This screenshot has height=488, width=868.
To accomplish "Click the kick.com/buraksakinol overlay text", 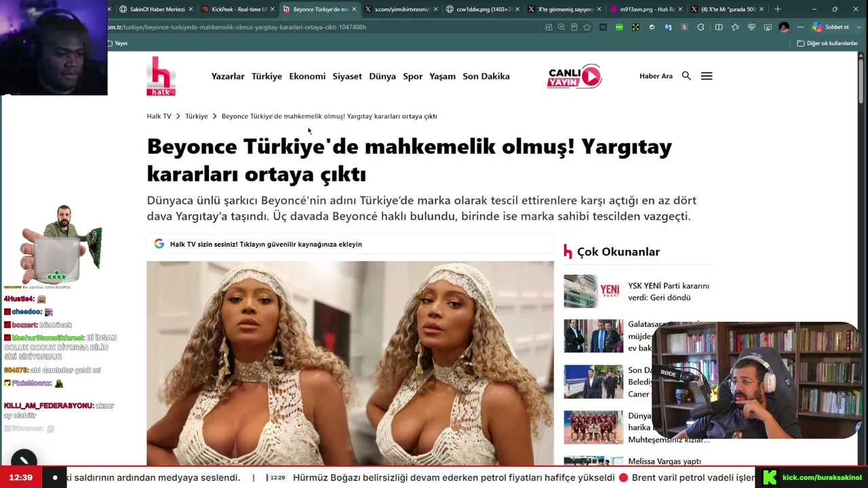I will [x=822, y=478].
